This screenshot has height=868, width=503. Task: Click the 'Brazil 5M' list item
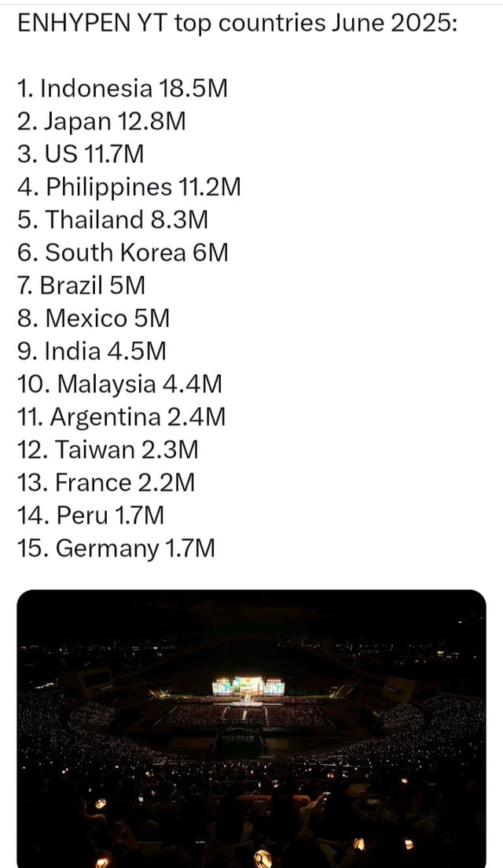[81, 285]
